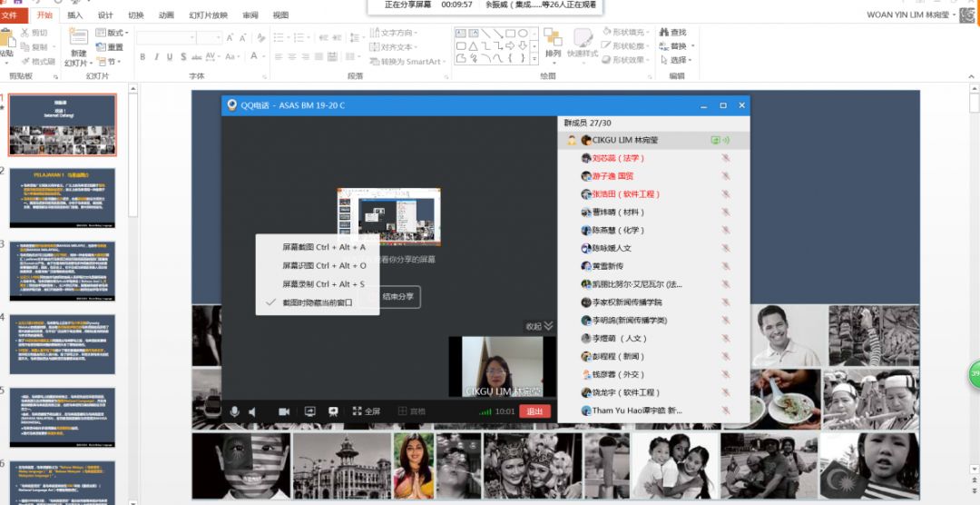Mute the microphone in QQ call toolbar
This screenshot has height=505, width=980.
pyautogui.click(x=234, y=411)
